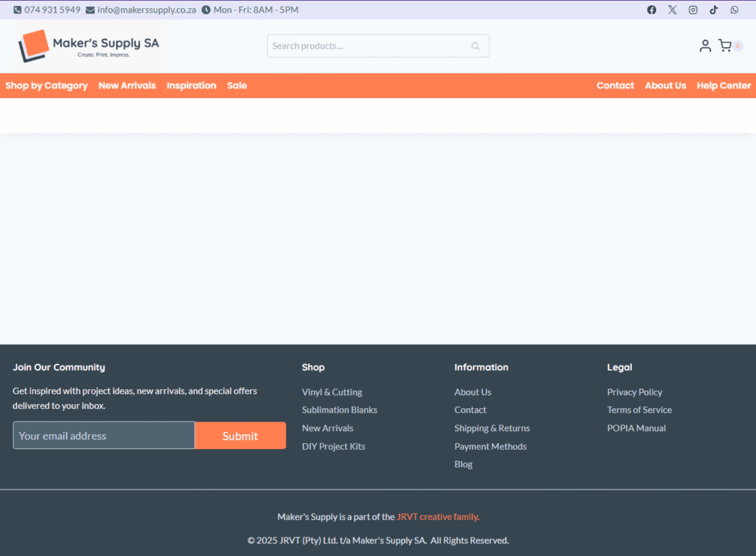Open the Sublimation Blanks footer link
This screenshot has width=756, height=556.
[340, 410]
